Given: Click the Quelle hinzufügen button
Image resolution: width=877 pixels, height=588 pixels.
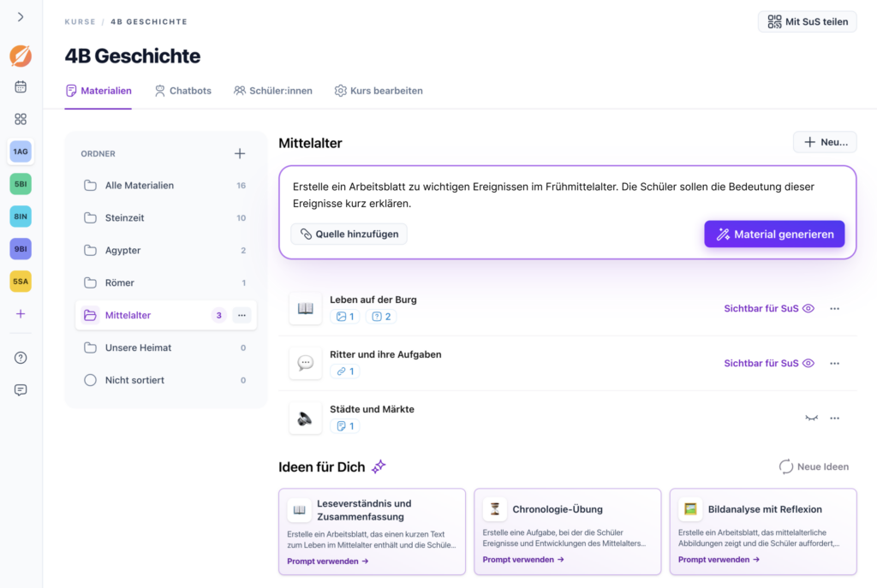Looking at the screenshot, I should tap(349, 235).
